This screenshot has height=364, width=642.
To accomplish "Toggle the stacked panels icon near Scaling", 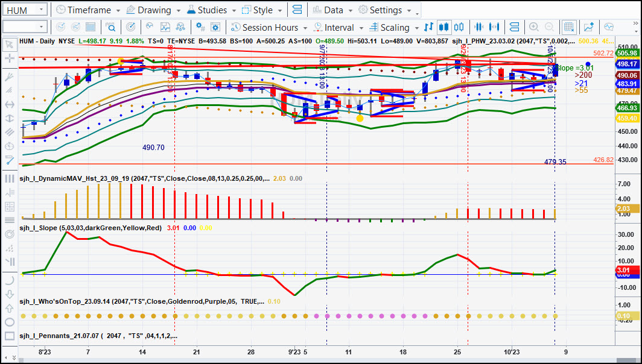I will tap(514, 27).
